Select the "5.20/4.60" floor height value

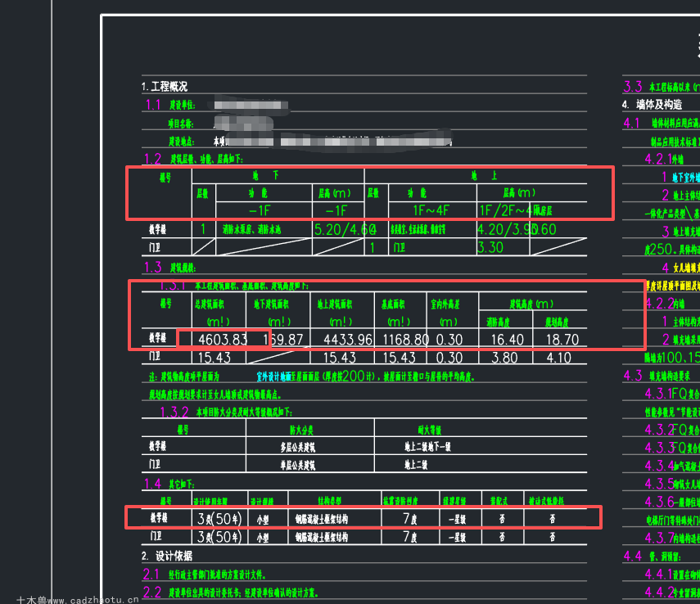click(x=345, y=229)
